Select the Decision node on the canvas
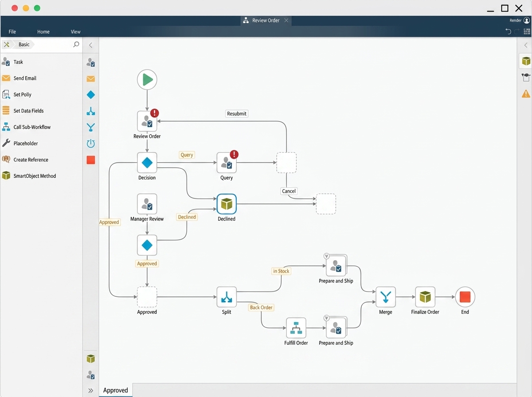Screen dimensions: 532x397 [147, 163]
